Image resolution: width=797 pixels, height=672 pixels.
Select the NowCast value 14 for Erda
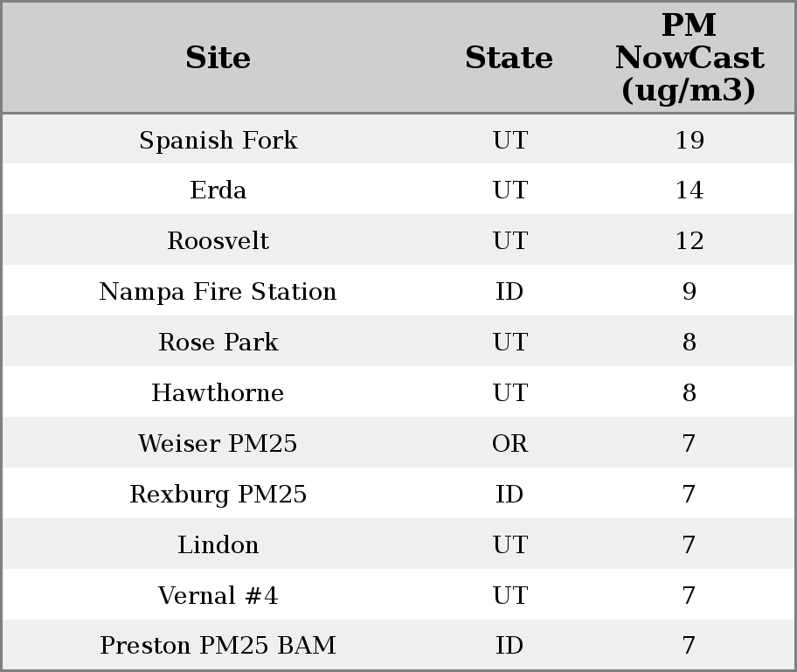pos(690,191)
